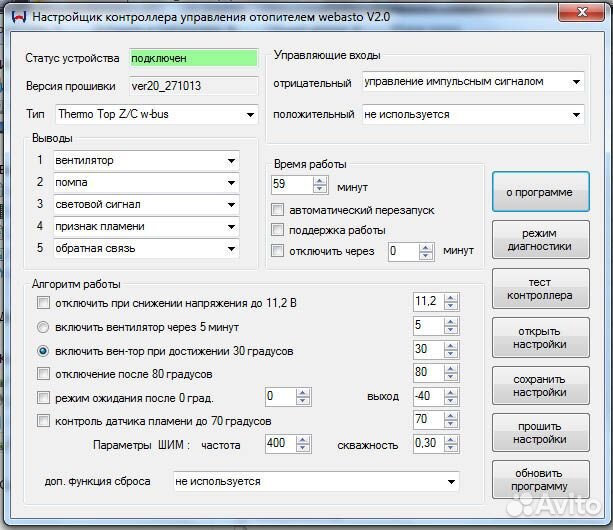Image resolution: width=613 pixels, height=530 pixels.
Task: Increase 'отключить через' minutes spinner
Action: 425,248
